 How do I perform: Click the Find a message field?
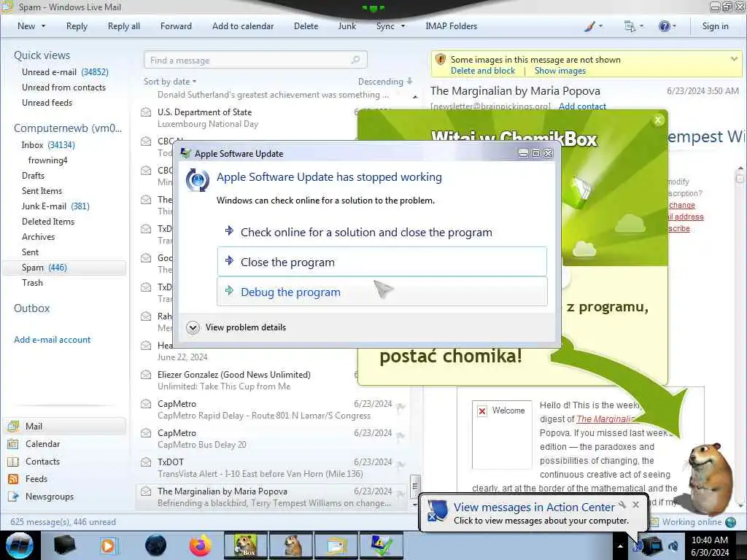tap(255, 60)
